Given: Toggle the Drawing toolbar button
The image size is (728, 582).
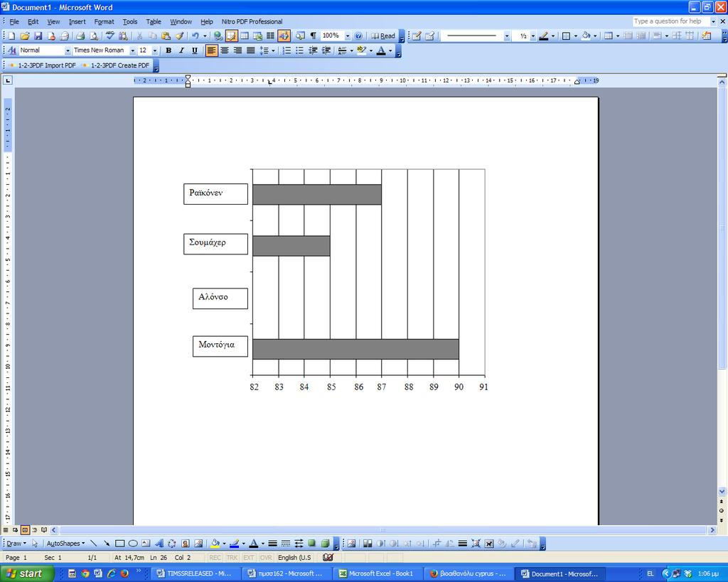Looking at the screenshot, I should tap(284, 36).
